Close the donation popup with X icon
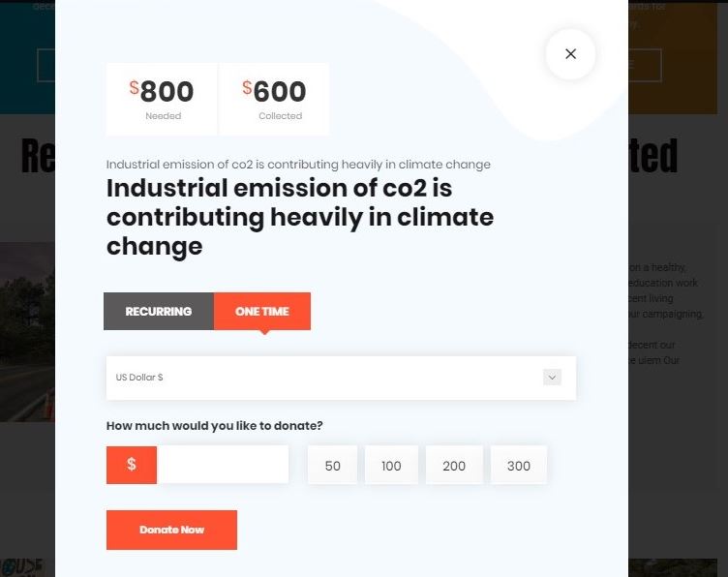The image size is (728, 577). tap(570, 54)
